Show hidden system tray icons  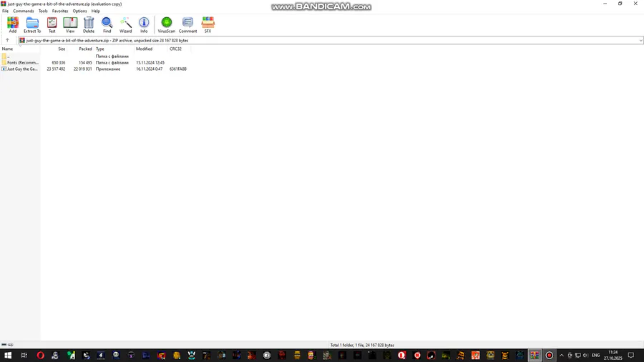click(x=562, y=356)
